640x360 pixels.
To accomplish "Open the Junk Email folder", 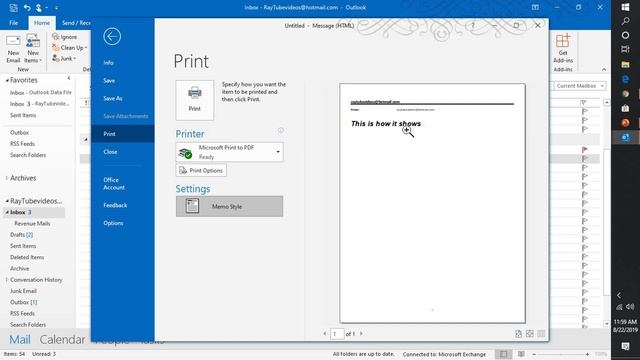I will tap(23, 291).
